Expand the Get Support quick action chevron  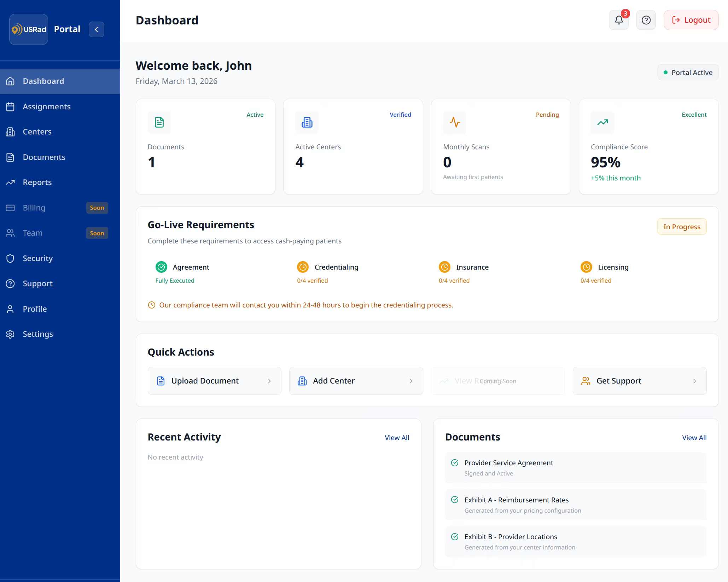point(694,381)
